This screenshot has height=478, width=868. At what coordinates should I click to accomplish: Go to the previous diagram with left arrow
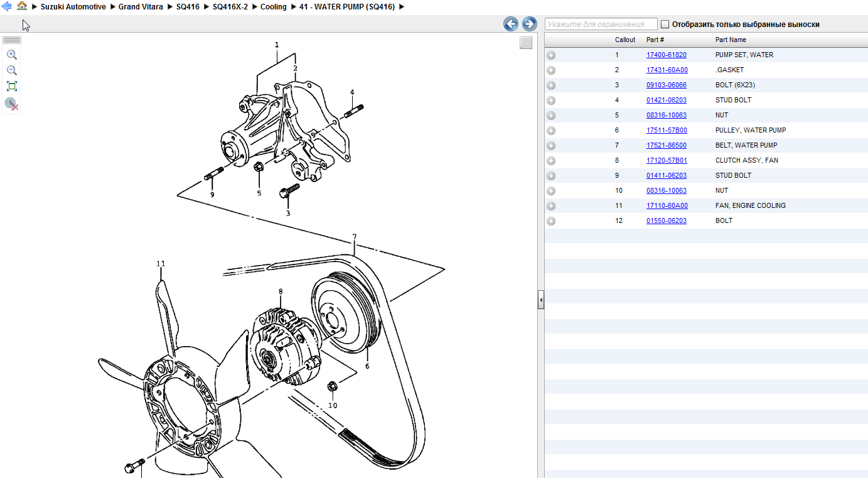pyautogui.click(x=511, y=24)
